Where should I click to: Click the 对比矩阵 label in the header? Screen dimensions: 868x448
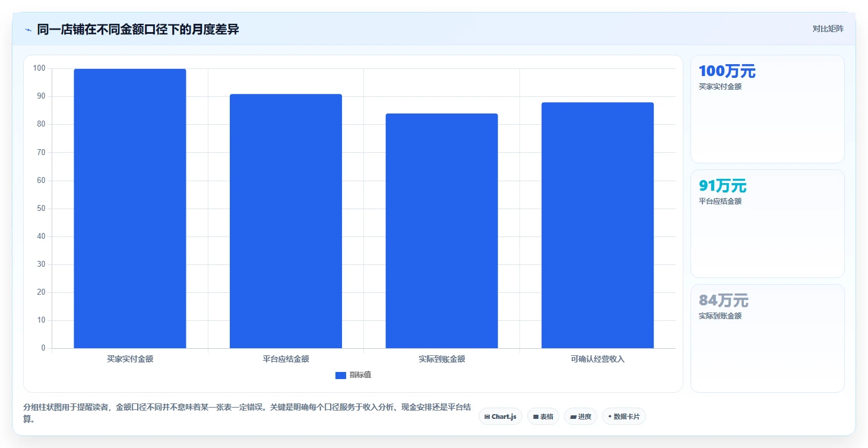click(828, 29)
